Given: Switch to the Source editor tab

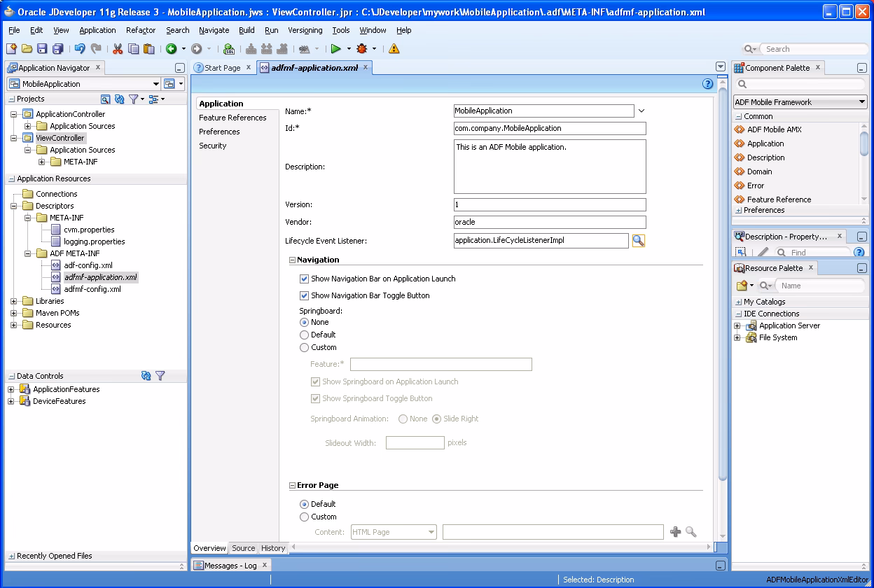Looking at the screenshot, I should (x=244, y=548).
